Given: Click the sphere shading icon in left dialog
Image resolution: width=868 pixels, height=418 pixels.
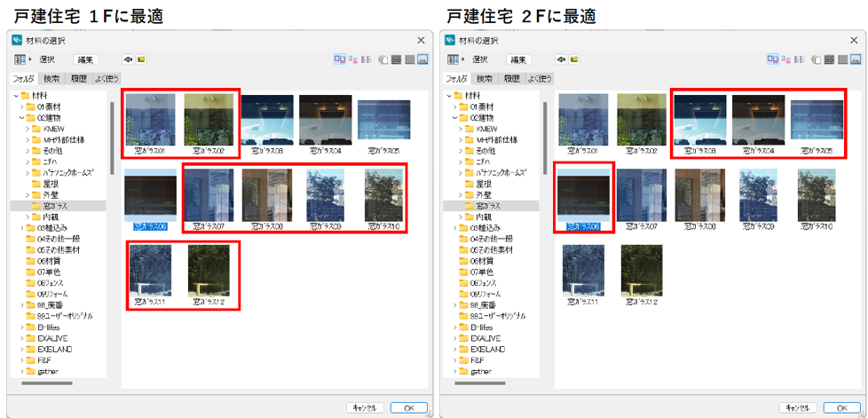Looking at the screenshot, I should coord(383,59).
